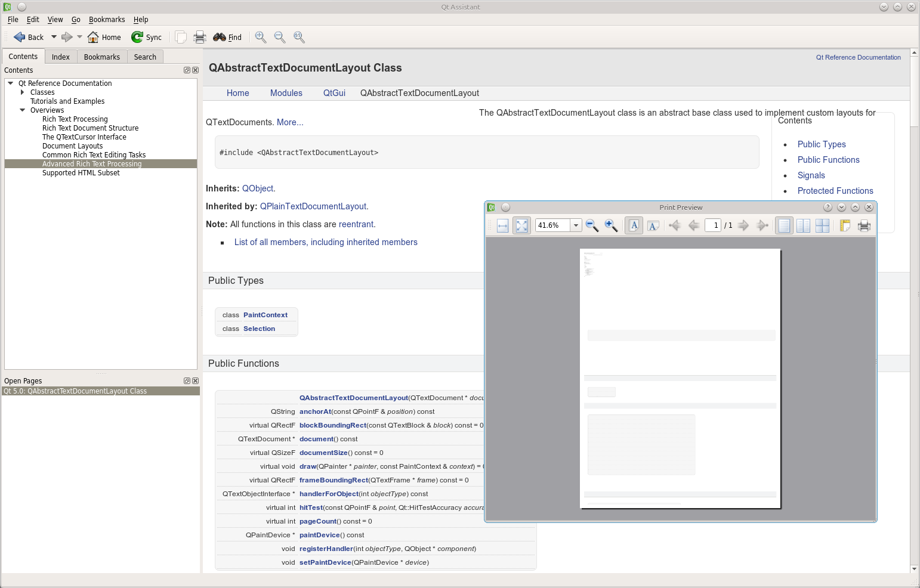Click the Find binoculars icon
920x588 pixels.
tap(220, 37)
